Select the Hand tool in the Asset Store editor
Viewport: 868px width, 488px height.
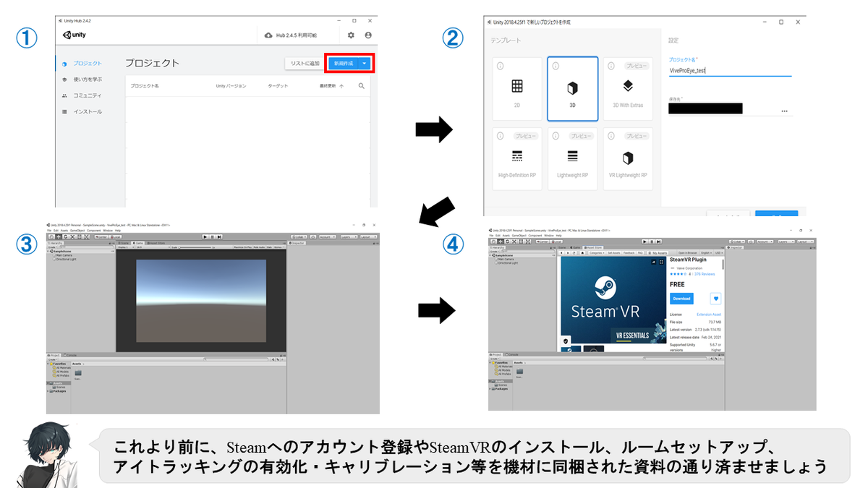click(493, 241)
